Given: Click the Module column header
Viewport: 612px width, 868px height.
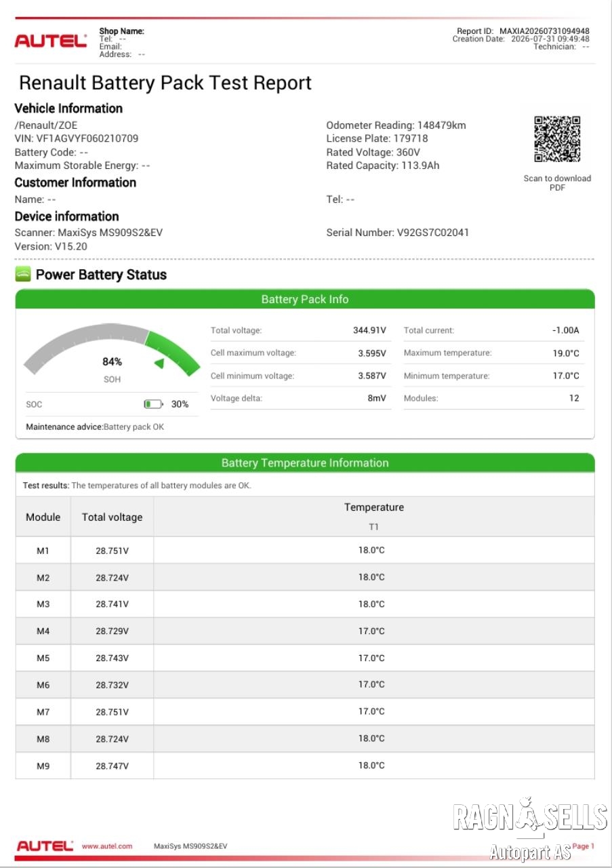Looking at the screenshot, I should 43,517.
